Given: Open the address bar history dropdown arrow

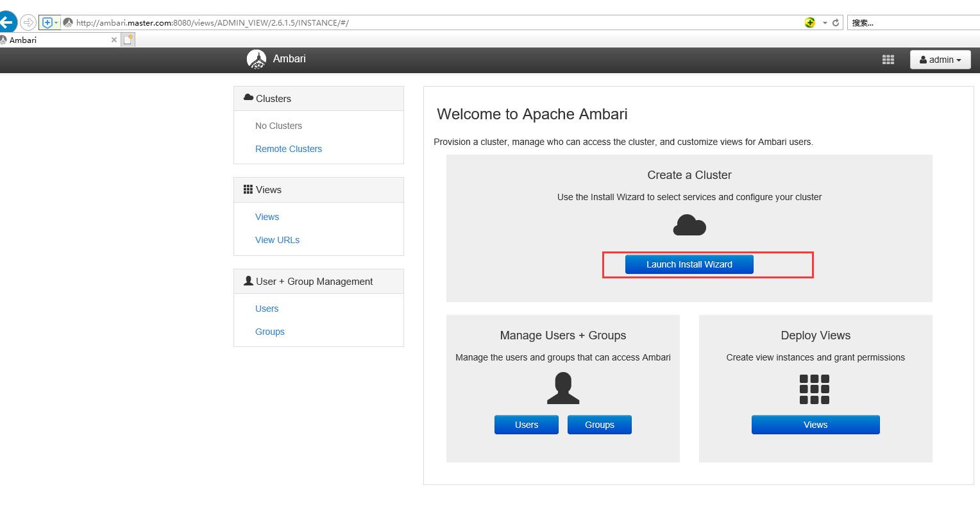Looking at the screenshot, I should [825, 23].
